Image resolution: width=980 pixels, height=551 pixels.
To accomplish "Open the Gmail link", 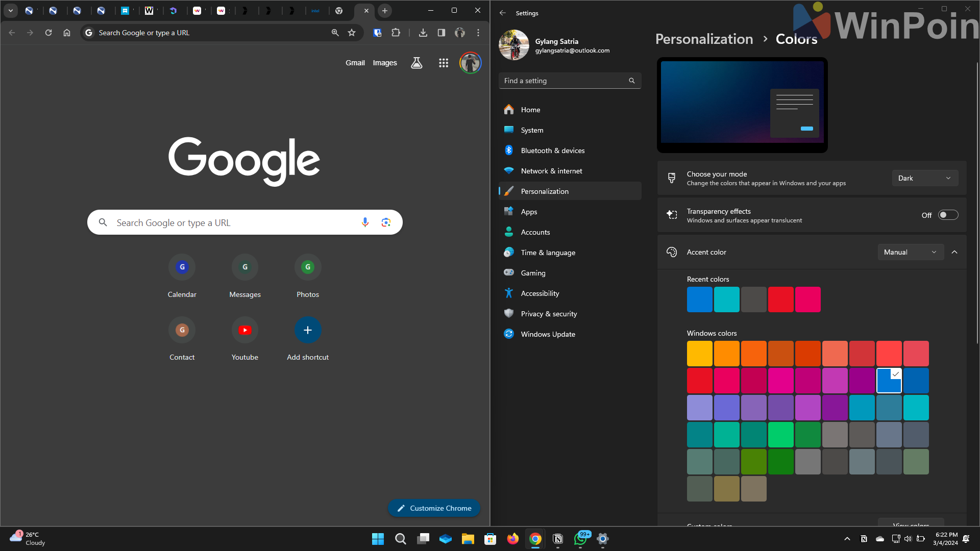I will 355,63.
